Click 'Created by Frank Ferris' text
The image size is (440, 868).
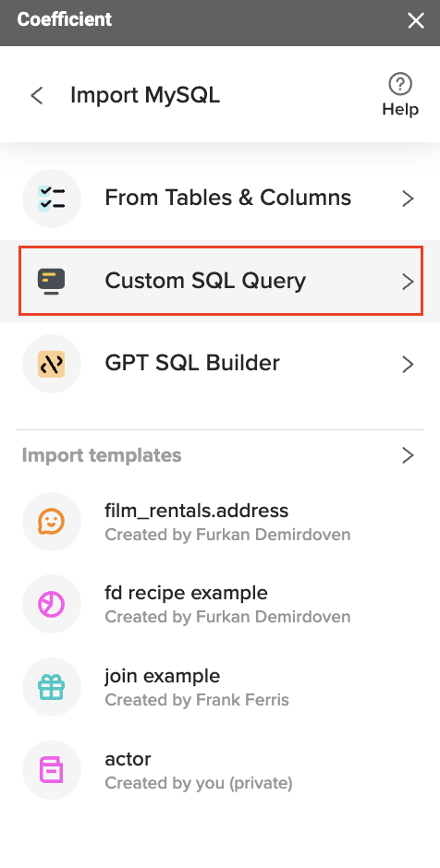[x=197, y=700]
